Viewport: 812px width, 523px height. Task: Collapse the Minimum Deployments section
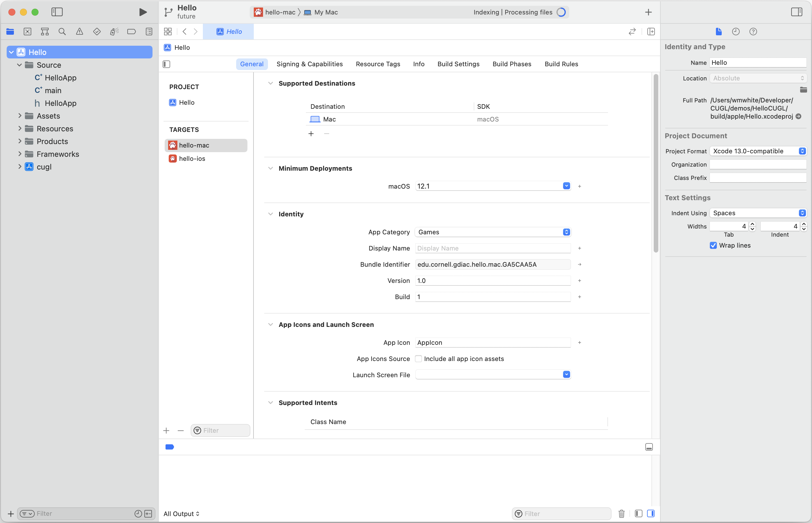(x=271, y=168)
